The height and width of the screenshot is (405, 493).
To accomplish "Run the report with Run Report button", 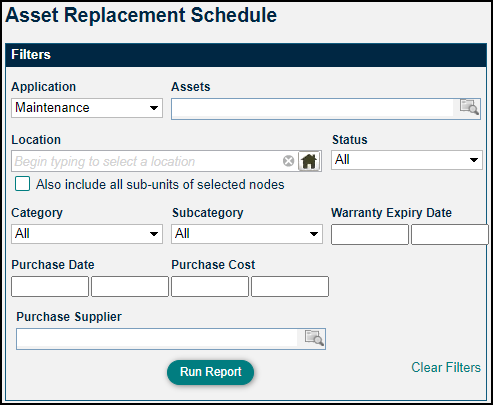I will (210, 372).
